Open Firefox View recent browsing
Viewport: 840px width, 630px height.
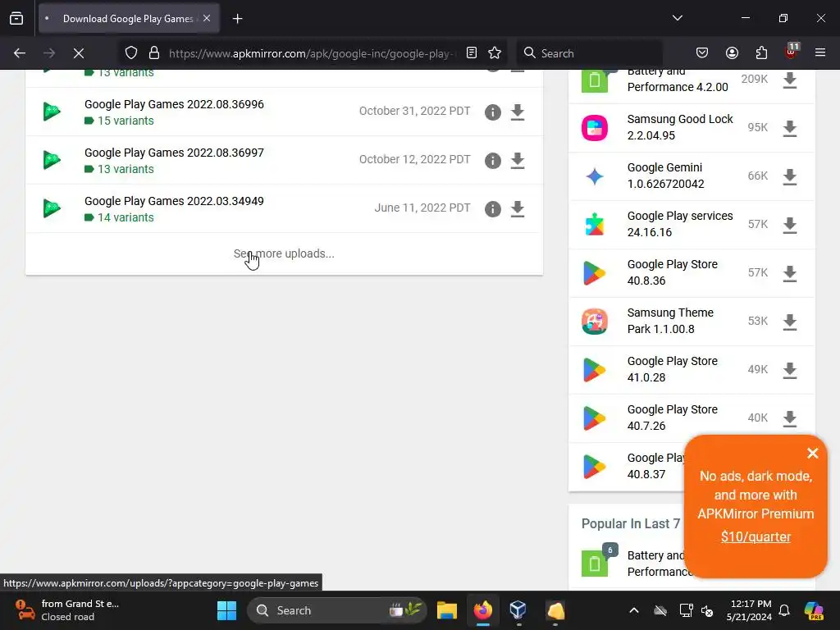tap(16, 19)
